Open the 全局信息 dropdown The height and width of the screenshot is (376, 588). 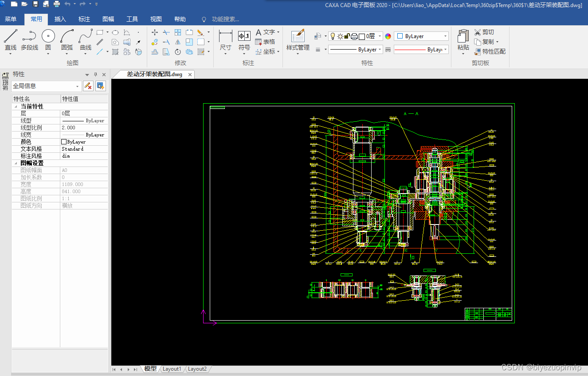[x=47, y=86]
